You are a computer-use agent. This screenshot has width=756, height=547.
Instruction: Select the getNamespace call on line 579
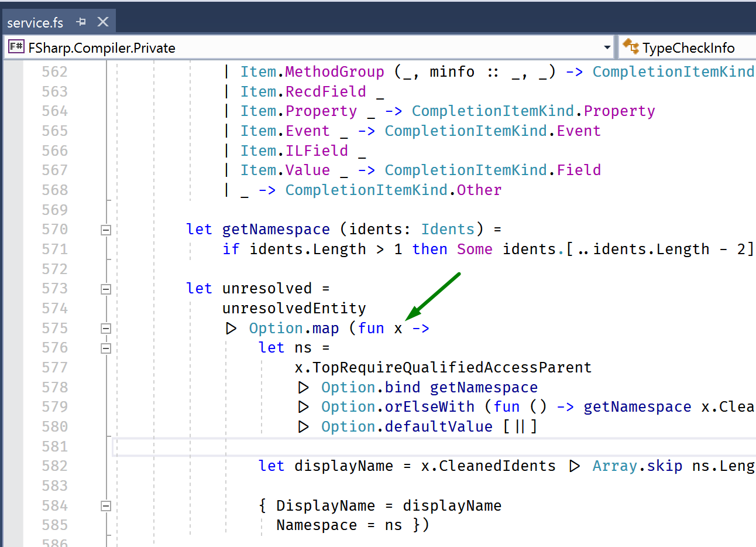(x=637, y=406)
